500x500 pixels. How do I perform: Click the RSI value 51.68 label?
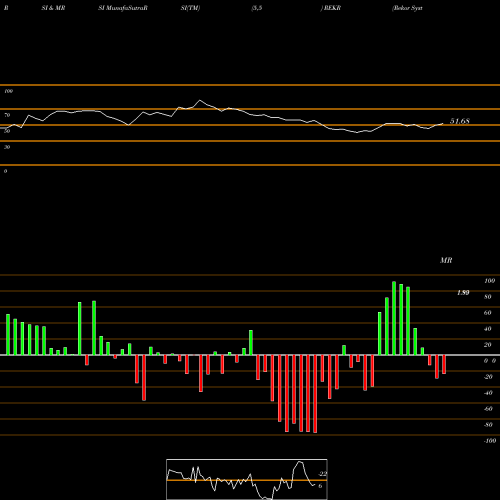(x=460, y=121)
